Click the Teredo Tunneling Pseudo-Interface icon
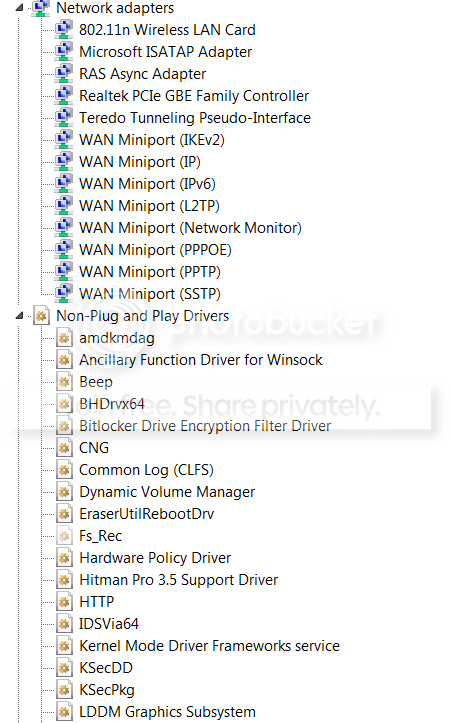This screenshot has height=723, width=453. [x=64, y=118]
